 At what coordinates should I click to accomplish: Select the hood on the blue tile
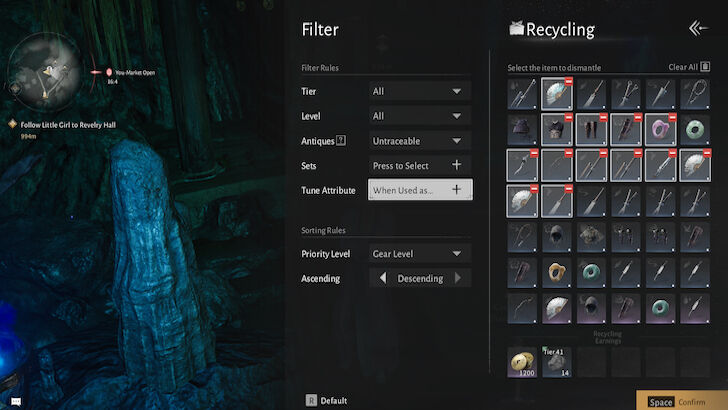[x=556, y=237]
